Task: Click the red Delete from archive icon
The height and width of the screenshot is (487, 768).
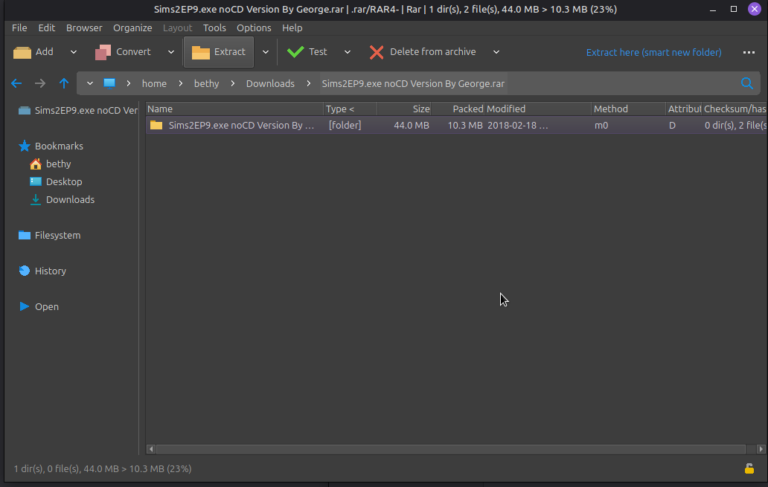Action: [376, 52]
